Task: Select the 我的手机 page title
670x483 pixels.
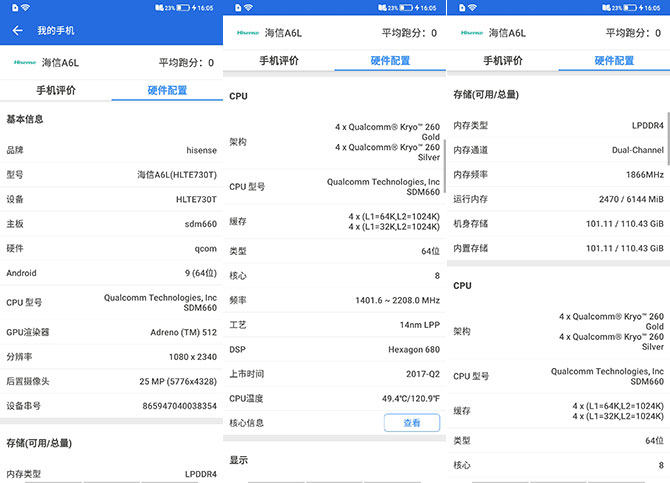Action: tap(56, 30)
